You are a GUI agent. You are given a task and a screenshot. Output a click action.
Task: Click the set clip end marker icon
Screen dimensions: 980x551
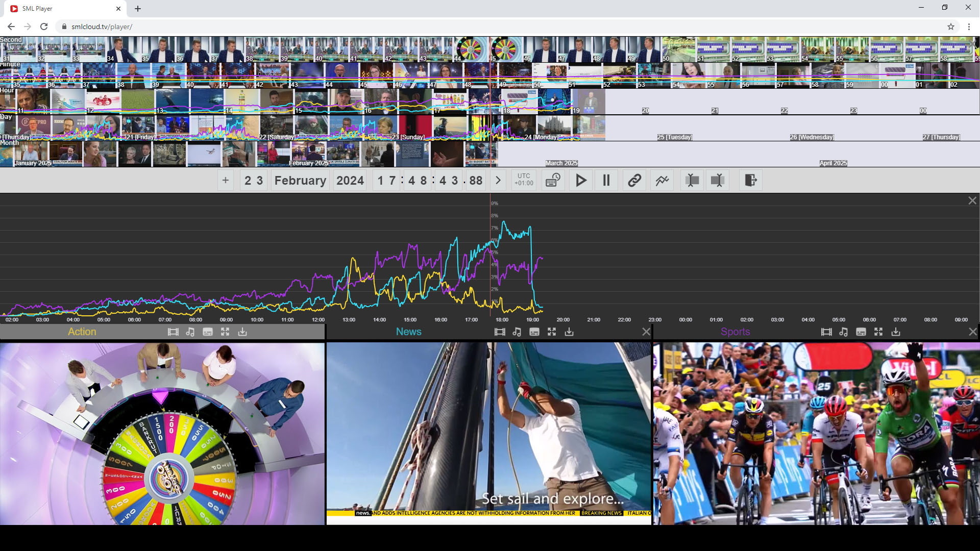718,181
